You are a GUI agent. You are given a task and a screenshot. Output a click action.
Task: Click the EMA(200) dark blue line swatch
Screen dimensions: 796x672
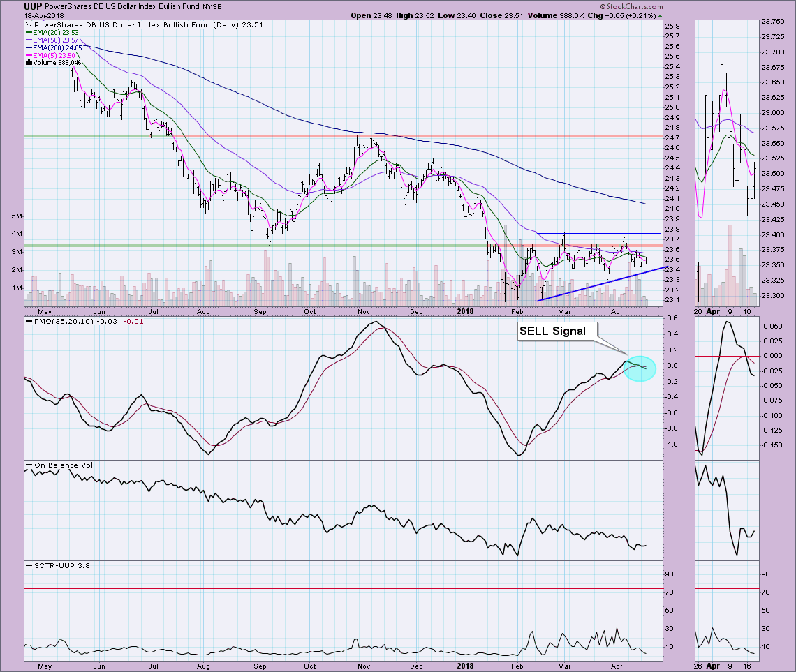(x=29, y=48)
